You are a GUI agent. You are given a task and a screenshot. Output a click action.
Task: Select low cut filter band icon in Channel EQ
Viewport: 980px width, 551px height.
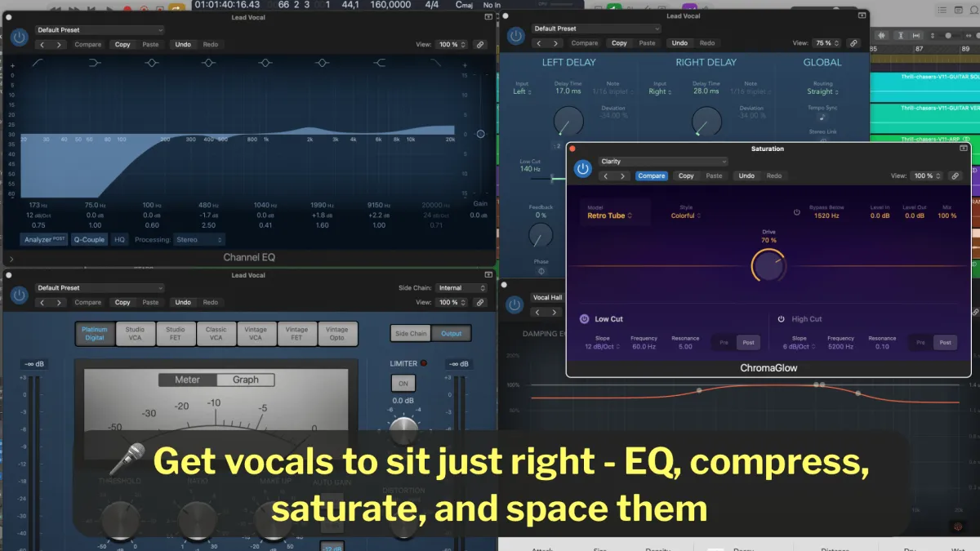38,63
